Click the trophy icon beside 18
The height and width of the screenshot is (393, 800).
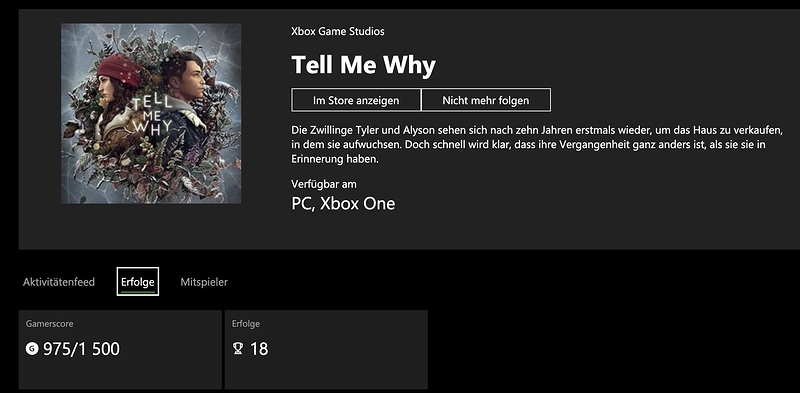237,349
